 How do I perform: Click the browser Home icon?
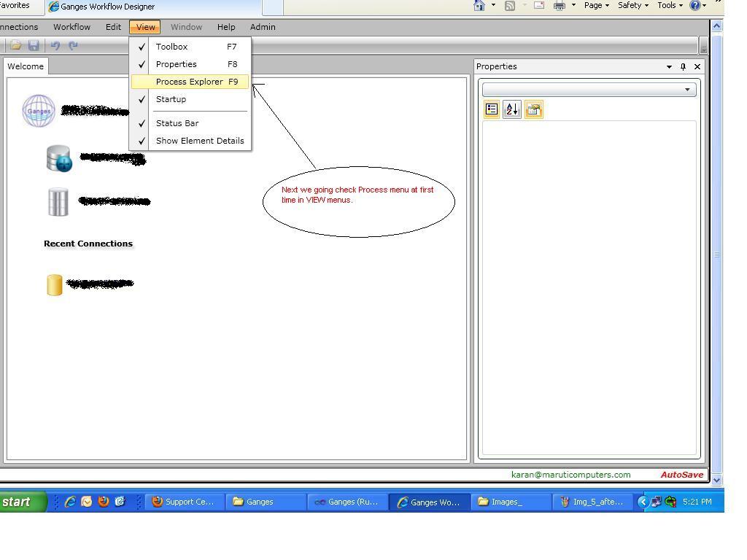point(479,5)
